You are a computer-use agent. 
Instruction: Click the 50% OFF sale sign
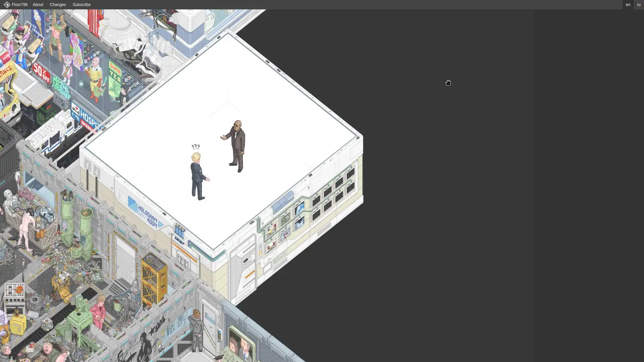pos(42,73)
